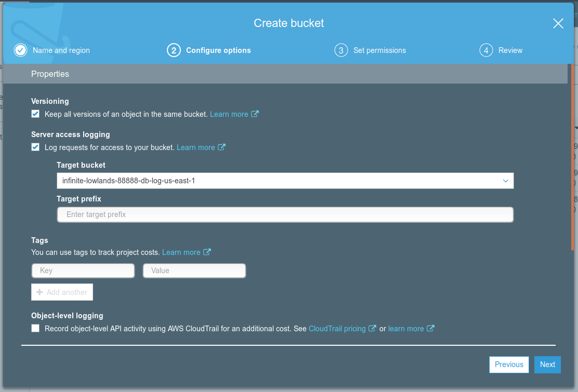
Task: Click the Properties section header
Action: [x=285, y=74]
